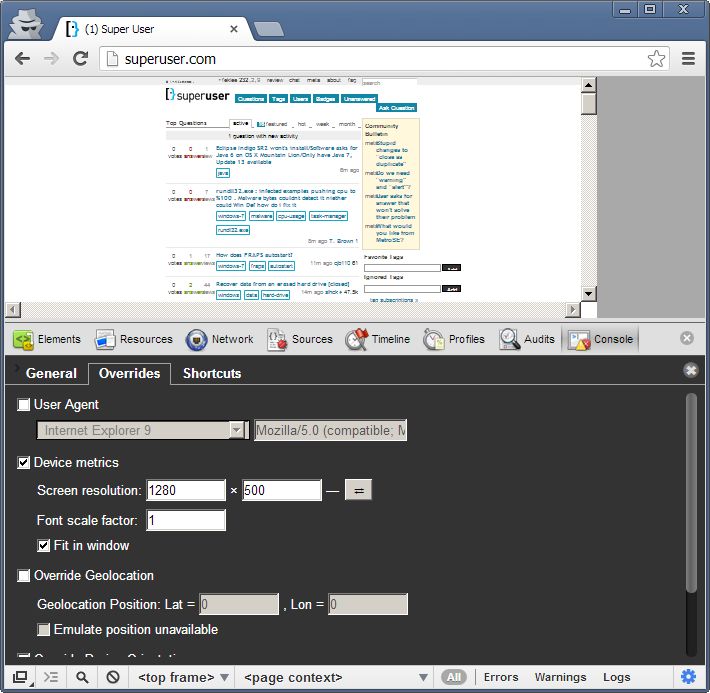The image size is (710, 693).
Task: Open the Internet Explorer 9 user agent dropdown
Action: 143,430
